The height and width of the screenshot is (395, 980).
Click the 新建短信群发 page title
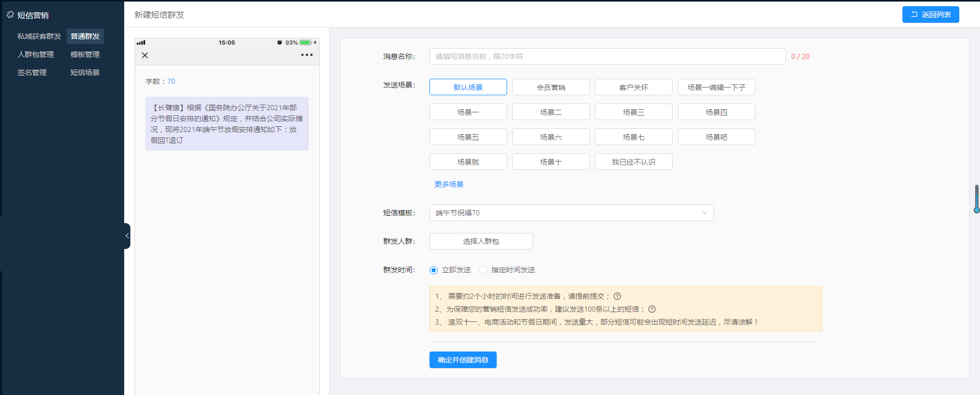coord(159,14)
